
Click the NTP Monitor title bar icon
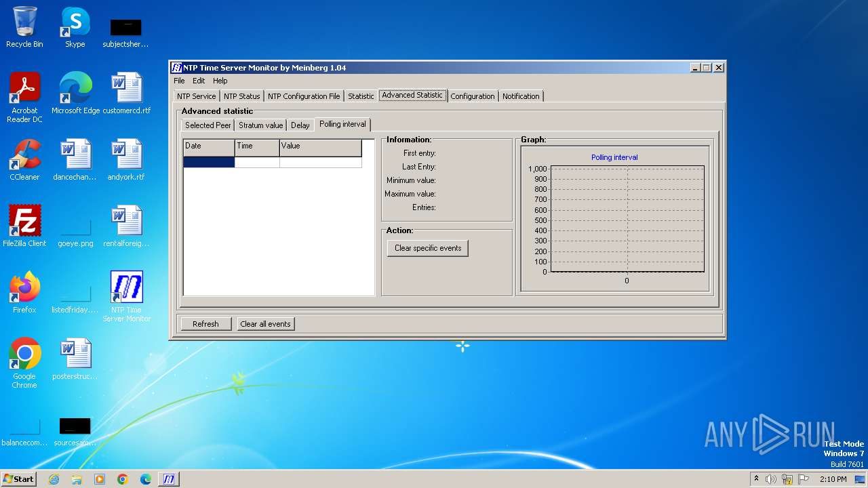tap(176, 68)
